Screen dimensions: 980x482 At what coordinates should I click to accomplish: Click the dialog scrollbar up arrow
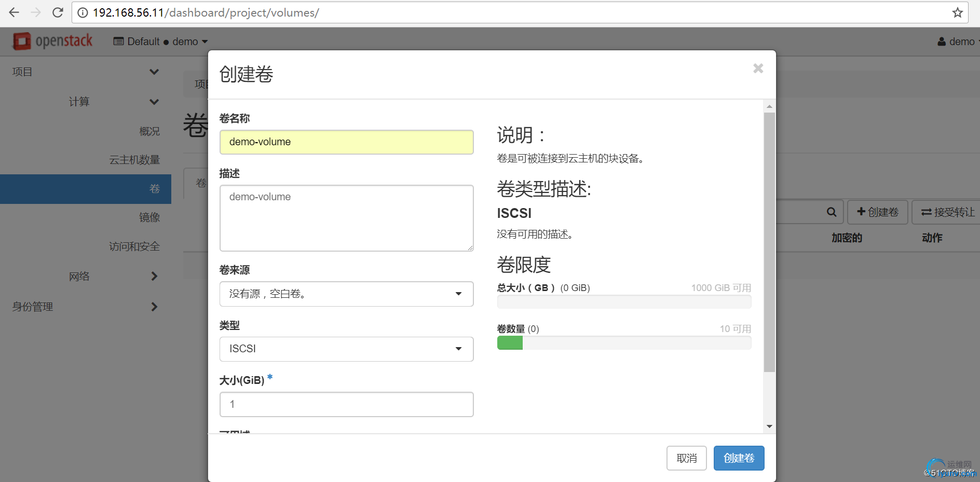(x=769, y=106)
